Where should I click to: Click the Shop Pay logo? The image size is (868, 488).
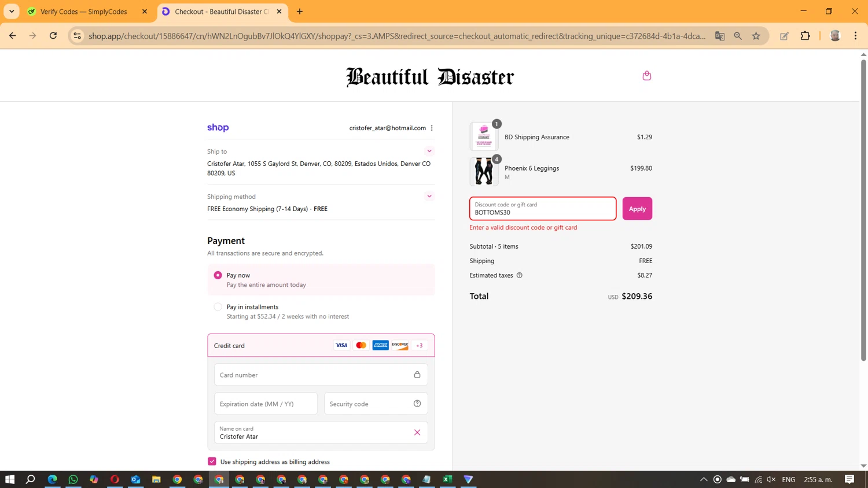point(218,128)
